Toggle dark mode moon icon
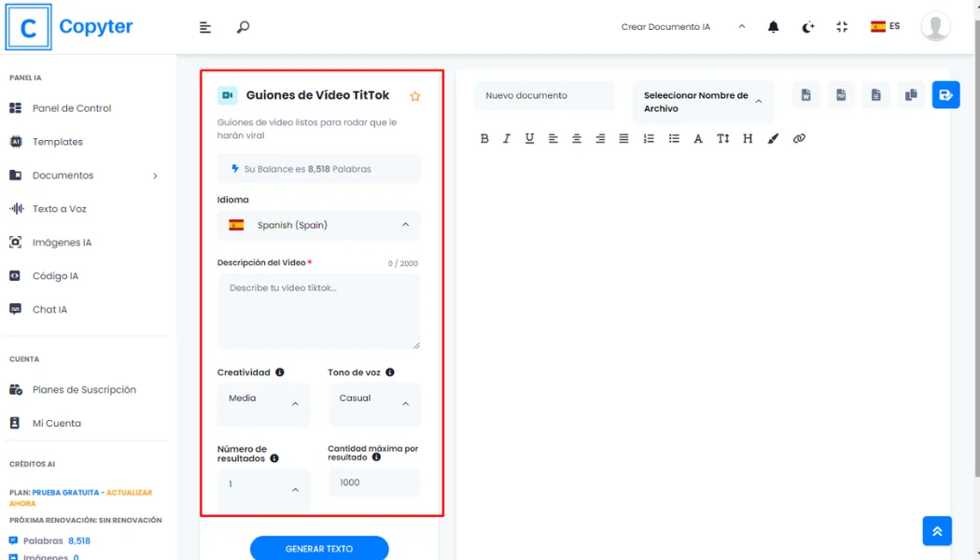The width and height of the screenshot is (980, 560). pyautogui.click(x=808, y=27)
